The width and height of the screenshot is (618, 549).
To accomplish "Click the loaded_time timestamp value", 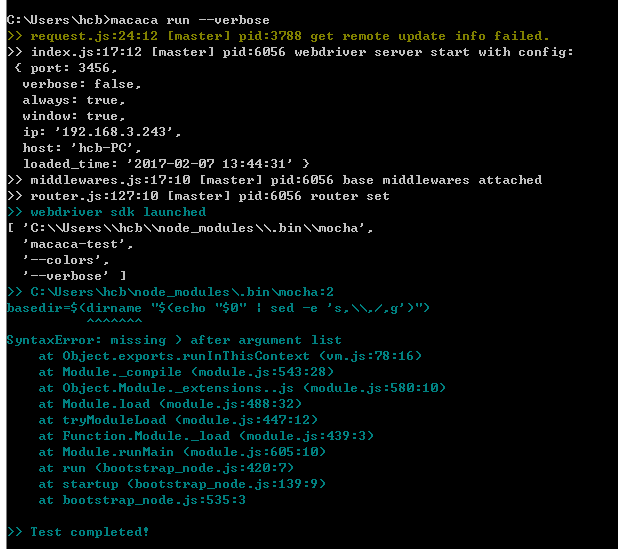I will pos(210,164).
